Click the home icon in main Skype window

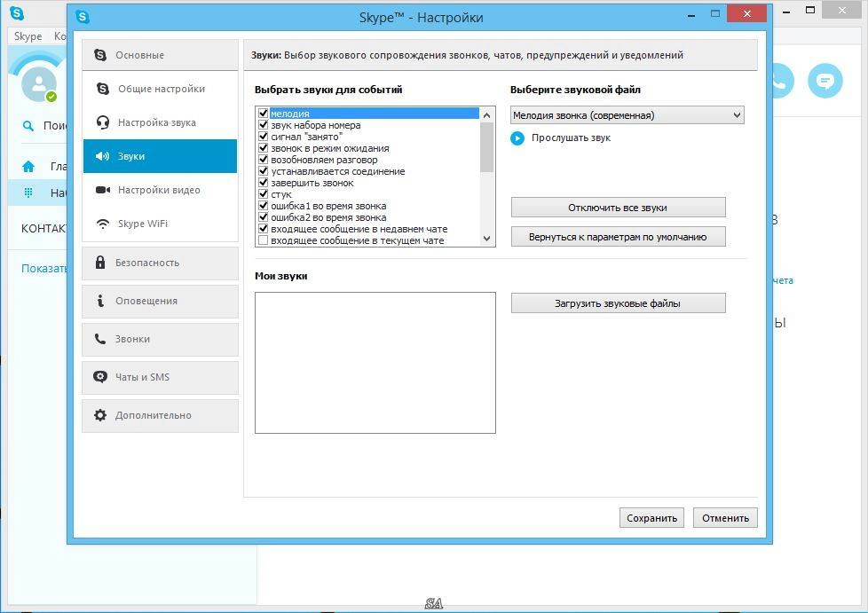click(28, 166)
